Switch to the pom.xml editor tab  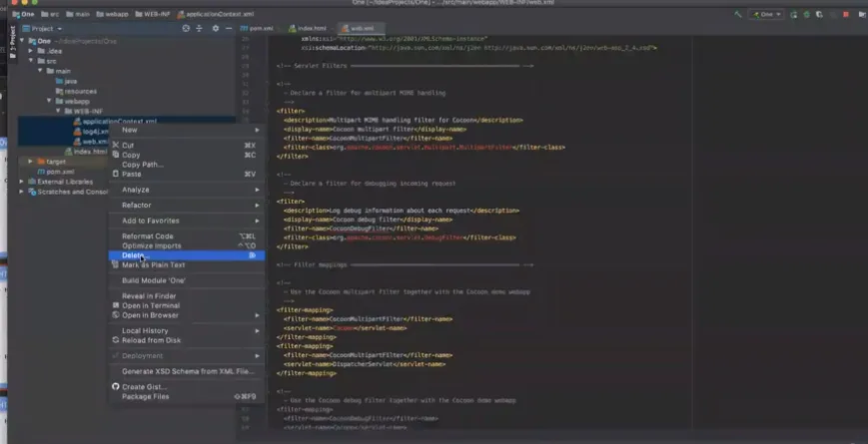click(x=258, y=28)
